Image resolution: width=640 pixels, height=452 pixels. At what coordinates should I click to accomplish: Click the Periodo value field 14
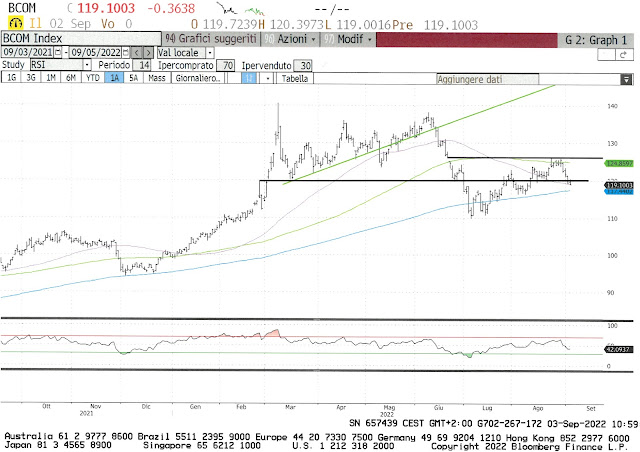(x=144, y=65)
